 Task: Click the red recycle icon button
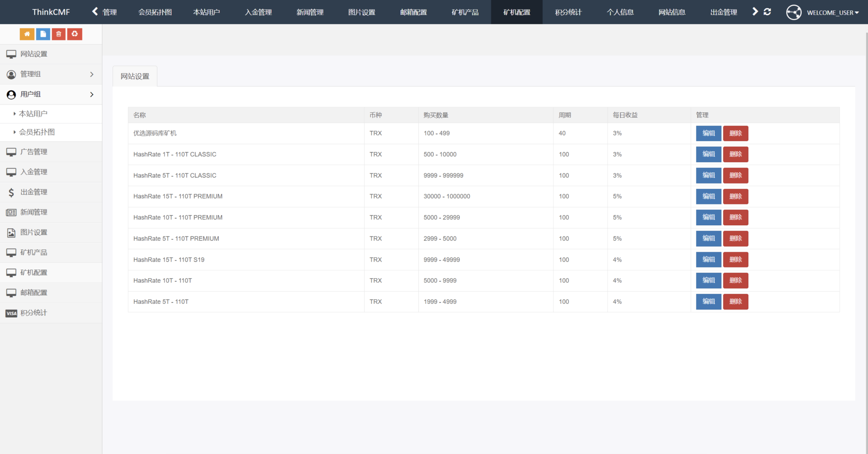click(75, 34)
